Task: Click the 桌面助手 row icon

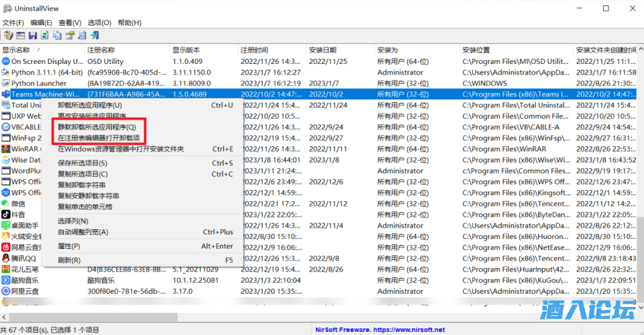Action: pyautogui.click(x=6, y=226)
